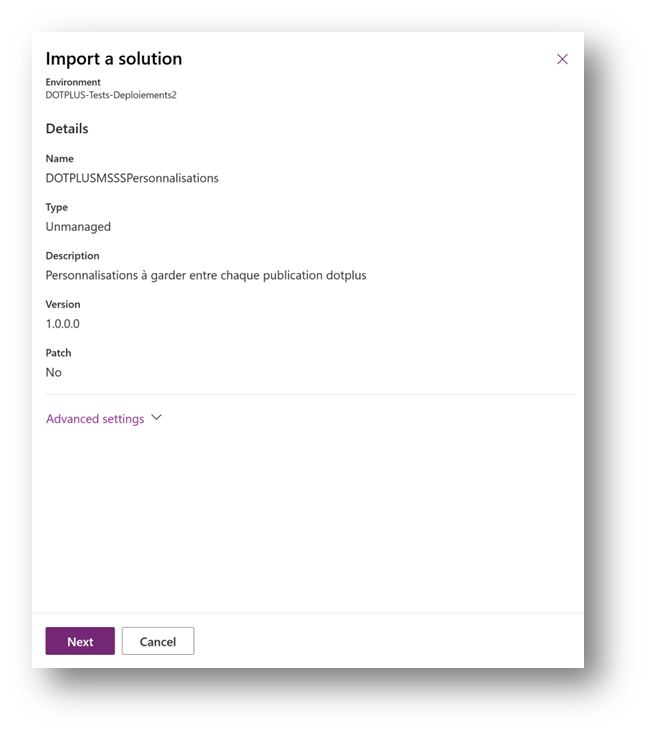The height and width of the screenshot is (733, 649).
Task: Cancel the solution import
Action: coord(158,641)
